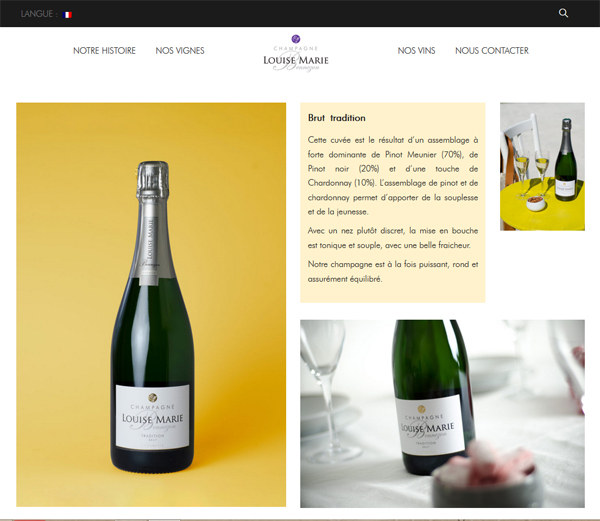The width and height of the screenshot is (600, 521).
Task: Click the champagne glasses in the small thumbnail
Action: click(x=532, y=170)
